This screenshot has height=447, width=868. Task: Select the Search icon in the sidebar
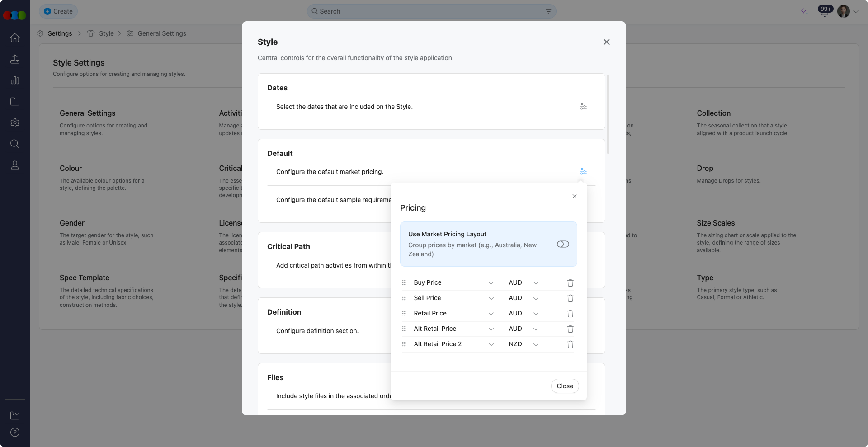[x=15, y=144]
